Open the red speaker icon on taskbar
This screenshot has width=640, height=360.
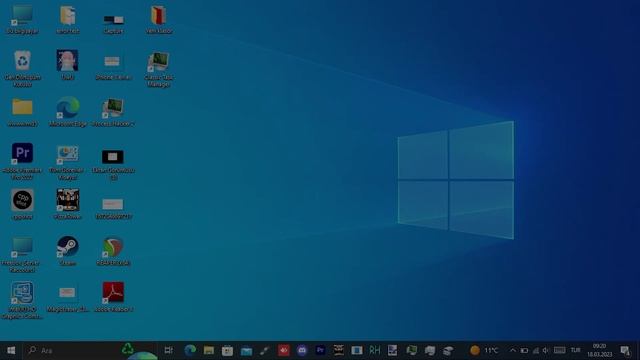(x=284, y=350)
